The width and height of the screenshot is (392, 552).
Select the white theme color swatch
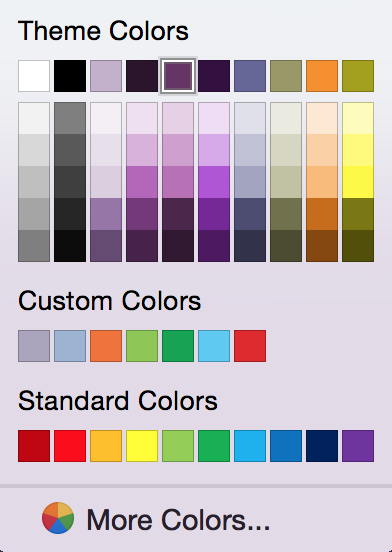[x=34, y=76]
